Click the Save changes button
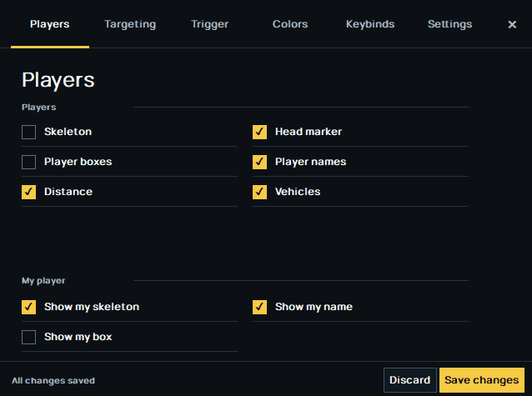The height and width of the screenshot is (396, 532). 482,380
